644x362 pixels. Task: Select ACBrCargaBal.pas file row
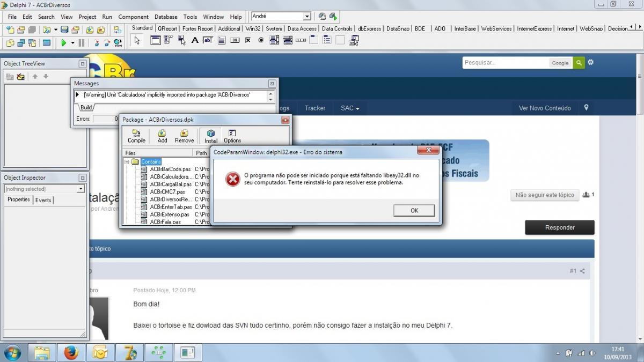tap(171, 184)
